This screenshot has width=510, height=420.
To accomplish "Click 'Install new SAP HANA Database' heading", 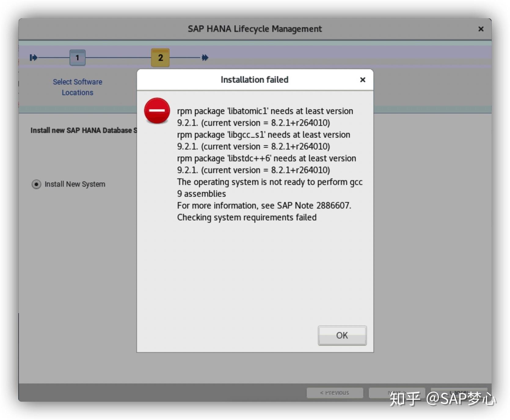I will pos(83,130).
